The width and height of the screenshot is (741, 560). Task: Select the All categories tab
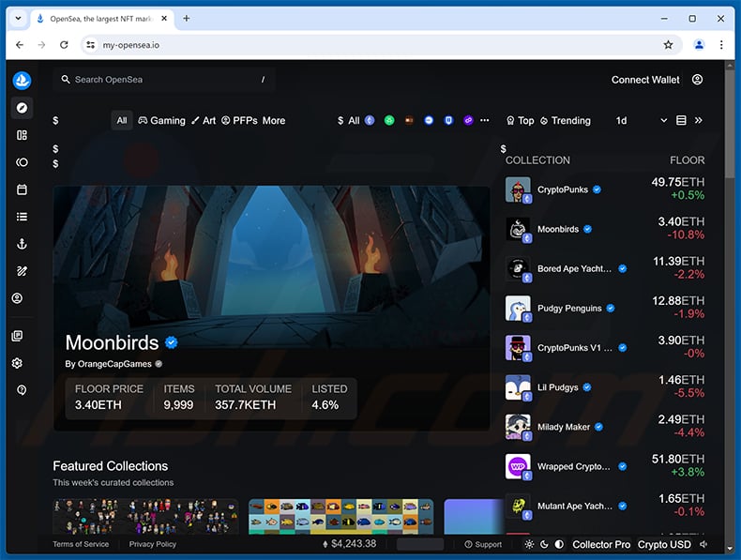122,120
